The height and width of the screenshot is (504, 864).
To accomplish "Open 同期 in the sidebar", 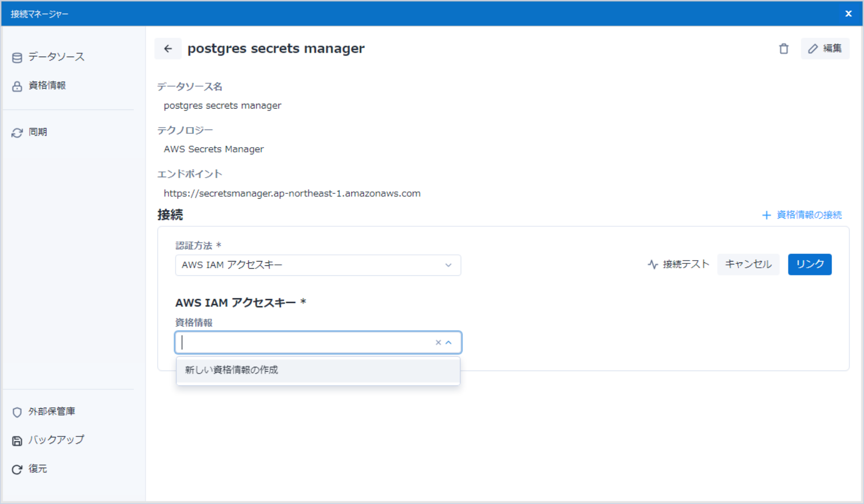I will coord(30,132).
